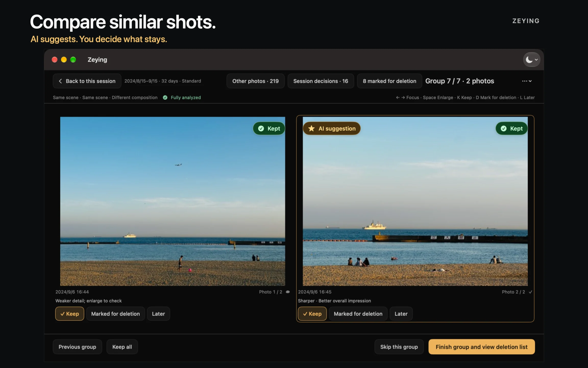The image size is (588, 368).
Task: Mark Photo 2 / 2 for deletion
Action: [358, 314]
